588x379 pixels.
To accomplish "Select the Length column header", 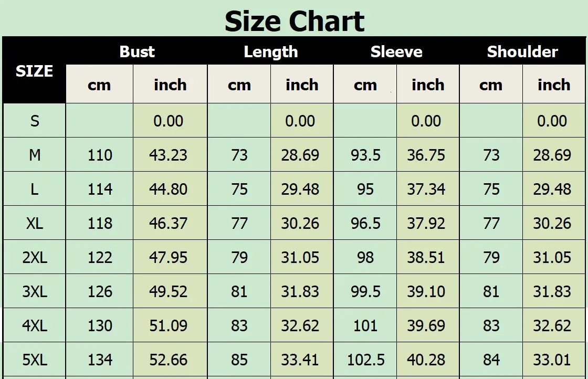I will 270,51.
